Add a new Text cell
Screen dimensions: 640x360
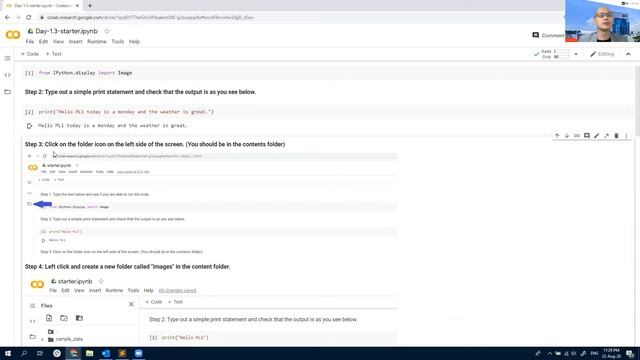coord(53,54)
